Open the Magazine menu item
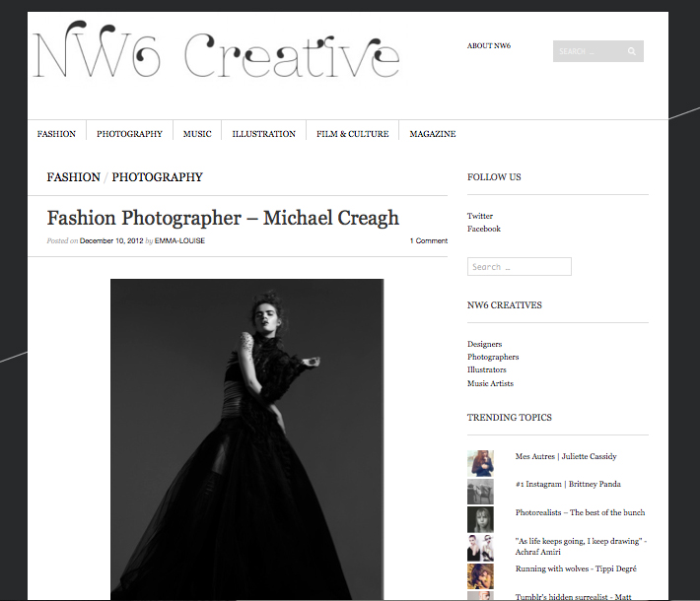700x601 pixels. tap(432, 134)
